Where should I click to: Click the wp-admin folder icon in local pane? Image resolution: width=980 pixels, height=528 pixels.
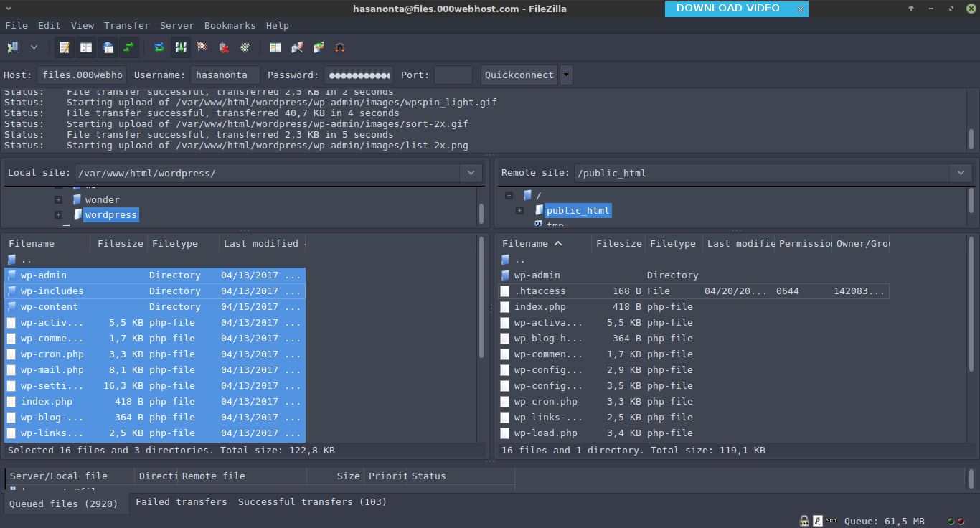[x=12, y=275]
